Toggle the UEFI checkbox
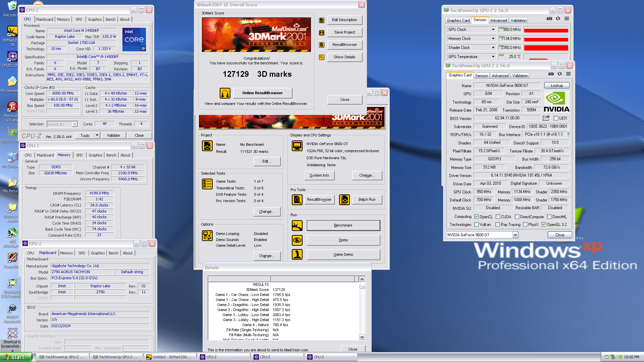 (556, 118)
